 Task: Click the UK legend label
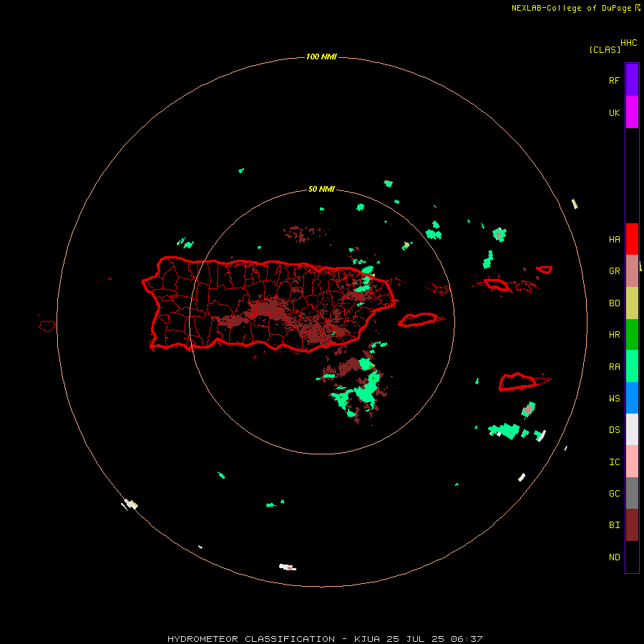coord(614,113)
